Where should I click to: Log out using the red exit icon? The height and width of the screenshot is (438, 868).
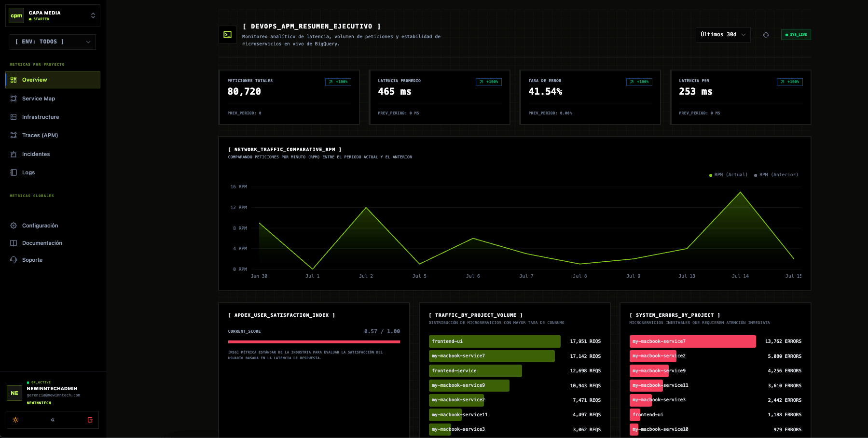[90, 420]
